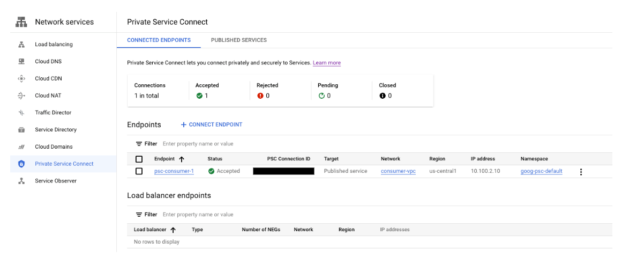644x257 pixels.
Task: Click the Load balancing sidebar icon
Action: [x=21, y=45]
